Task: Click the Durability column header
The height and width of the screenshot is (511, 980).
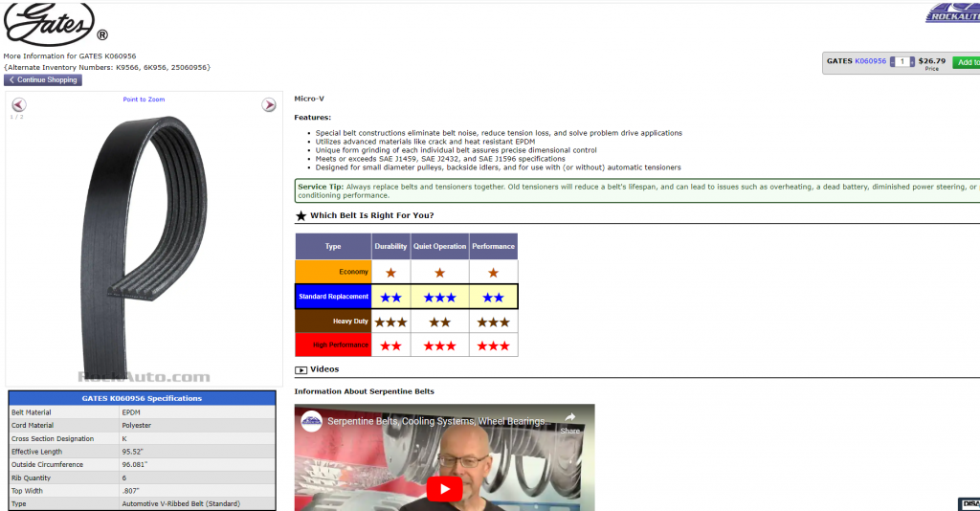Action: pos(390,246)
